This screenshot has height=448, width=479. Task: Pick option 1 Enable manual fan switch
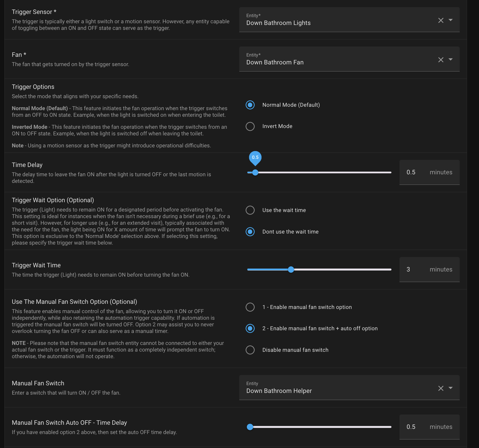pyautogui.click(x=250, y=307)
